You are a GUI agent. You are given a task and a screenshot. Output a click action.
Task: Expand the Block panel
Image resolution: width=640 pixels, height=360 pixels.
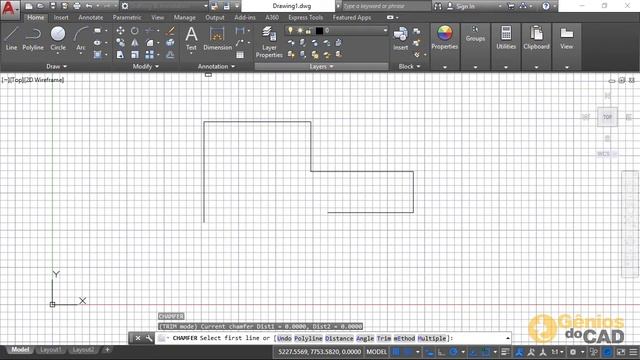pos(409,66)
